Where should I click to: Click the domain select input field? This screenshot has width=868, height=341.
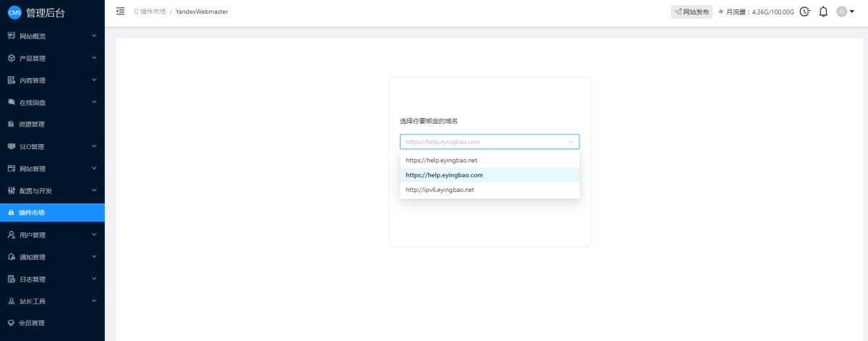point(490,142)
